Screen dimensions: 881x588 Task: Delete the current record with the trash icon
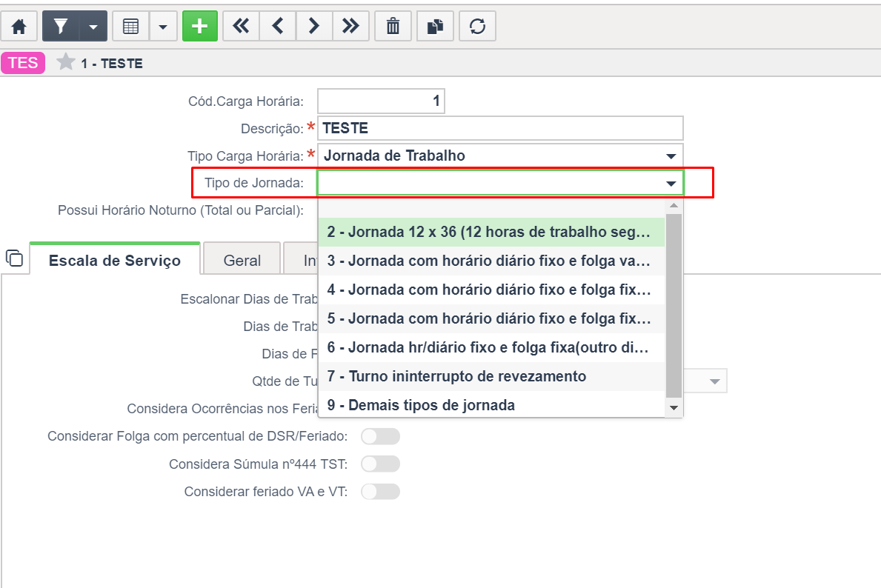pos(393,25)
